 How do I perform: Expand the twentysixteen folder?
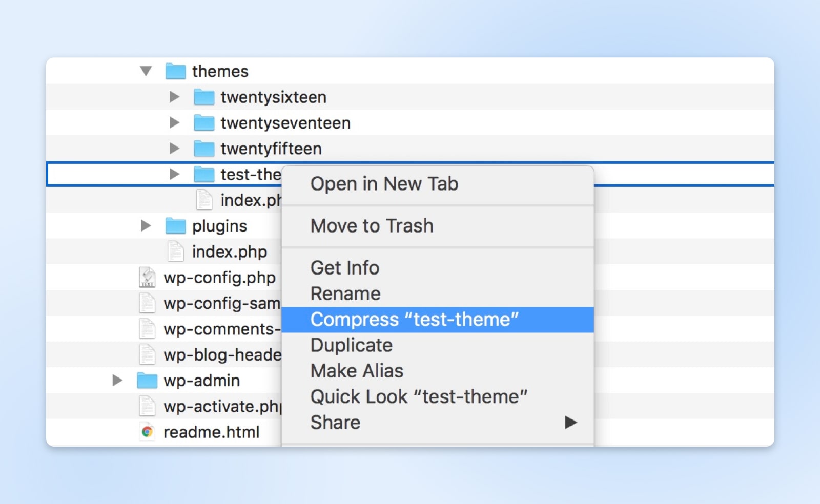[x=175, y=96]
